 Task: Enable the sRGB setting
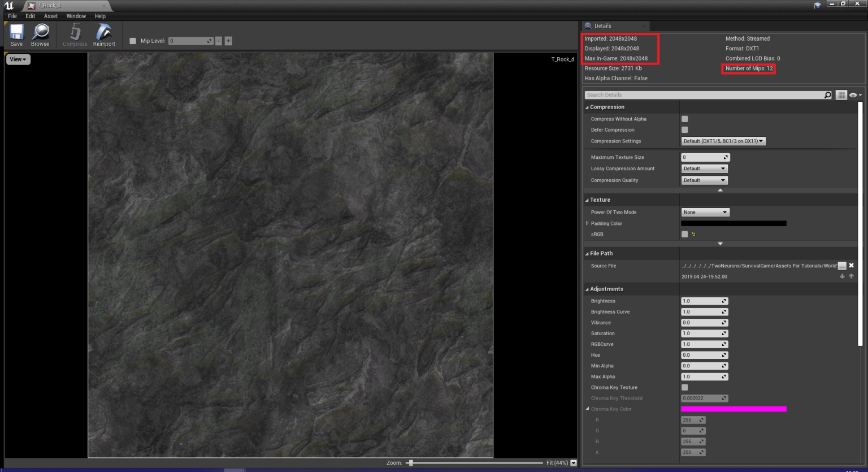684,234
